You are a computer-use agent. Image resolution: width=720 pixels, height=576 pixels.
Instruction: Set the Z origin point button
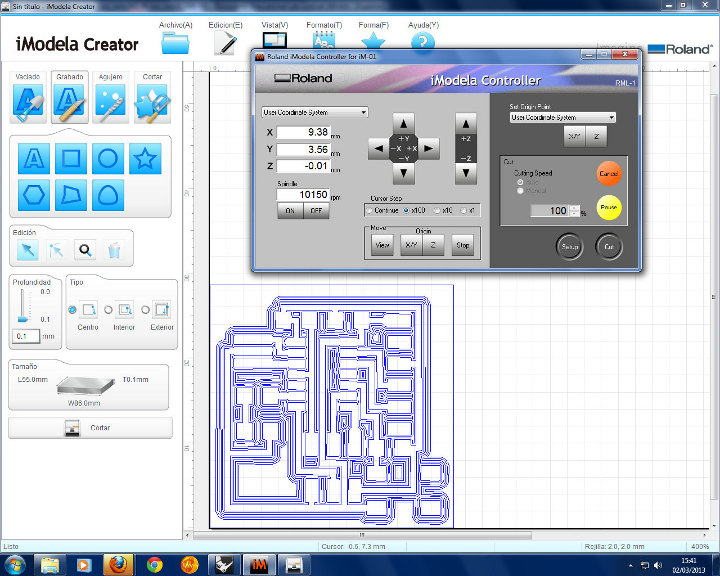pyautogui.click(x=596, y=136)
